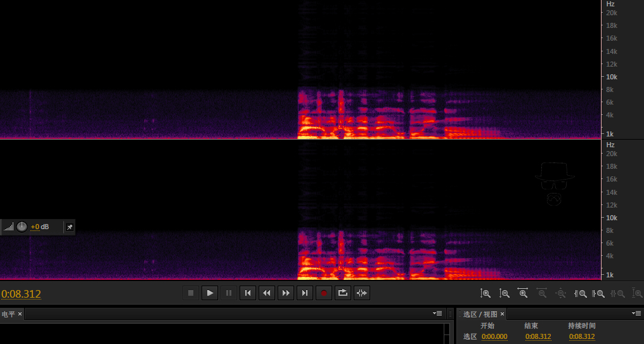Click the 持续时间 column header
This screenshot has height=344, width=644.
(x=582, y=326)
